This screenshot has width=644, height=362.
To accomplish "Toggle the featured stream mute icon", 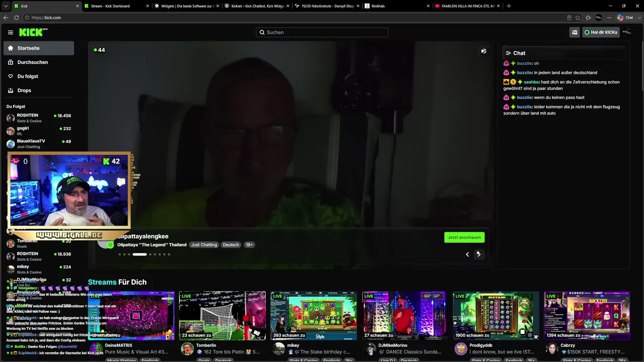I will pos(484,51).
